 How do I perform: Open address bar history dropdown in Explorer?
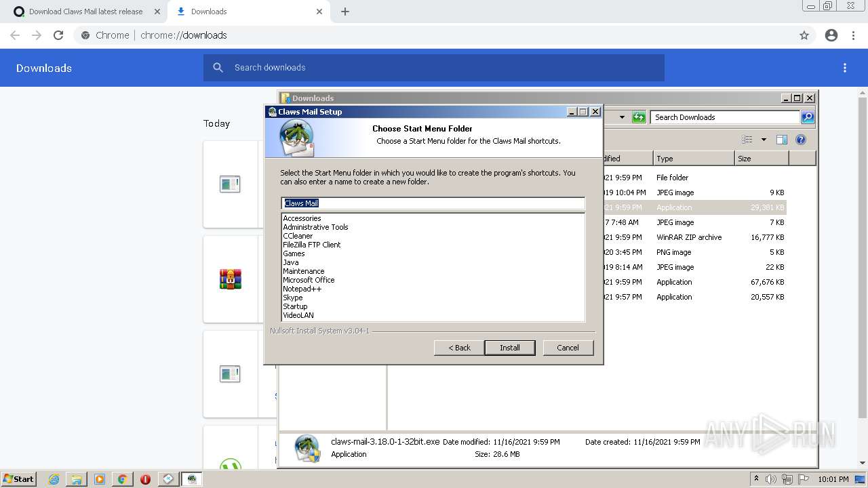pos(622,117)
